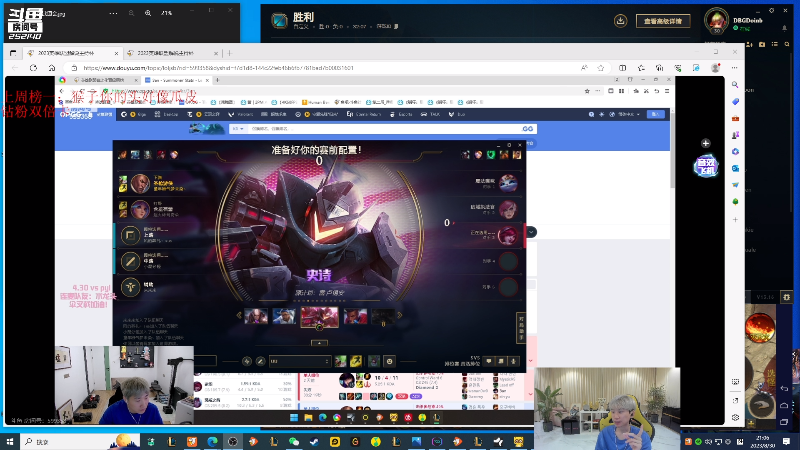Select the centered epic skin thumbnail
This screenshot has width=800, height=450.
point(319,316)
